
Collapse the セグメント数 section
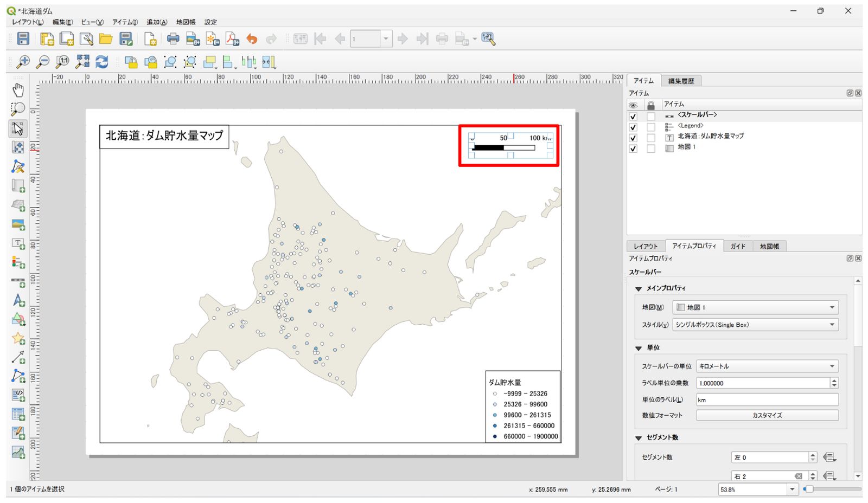tap(639, 438)
